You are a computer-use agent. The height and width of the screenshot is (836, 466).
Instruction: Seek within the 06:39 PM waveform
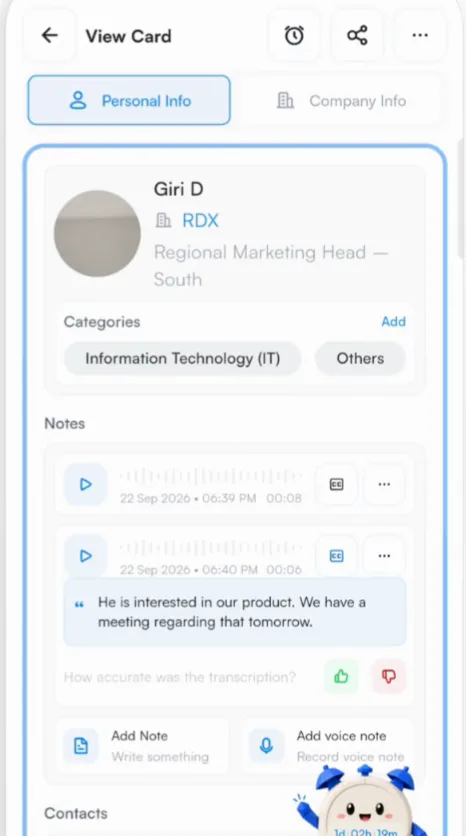tap(211, 476)
